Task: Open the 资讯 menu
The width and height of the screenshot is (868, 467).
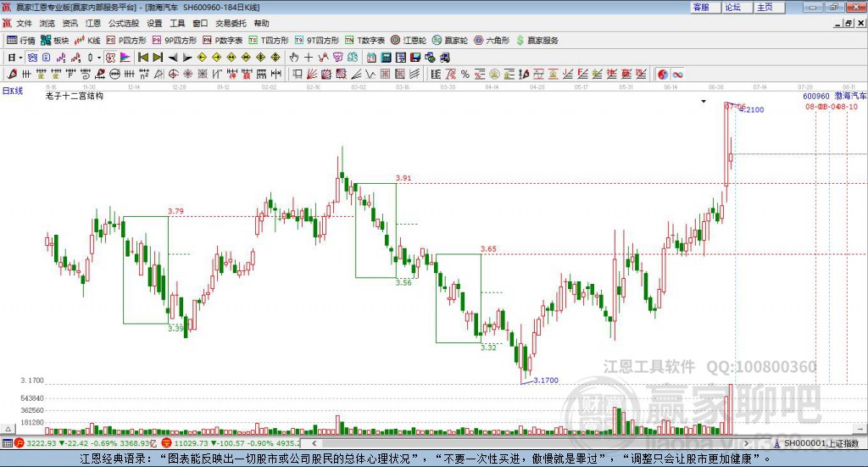Action: click(70, 23)
